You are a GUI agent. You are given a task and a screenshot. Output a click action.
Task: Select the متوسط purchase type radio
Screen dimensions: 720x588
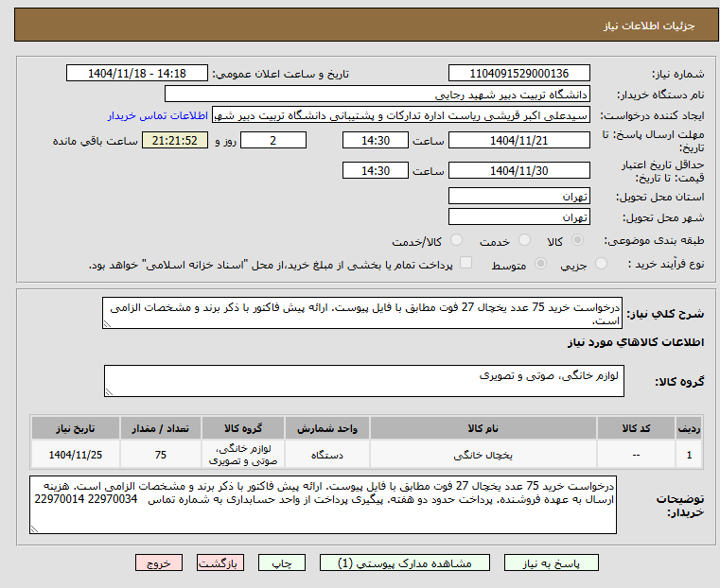pos(541,264)
